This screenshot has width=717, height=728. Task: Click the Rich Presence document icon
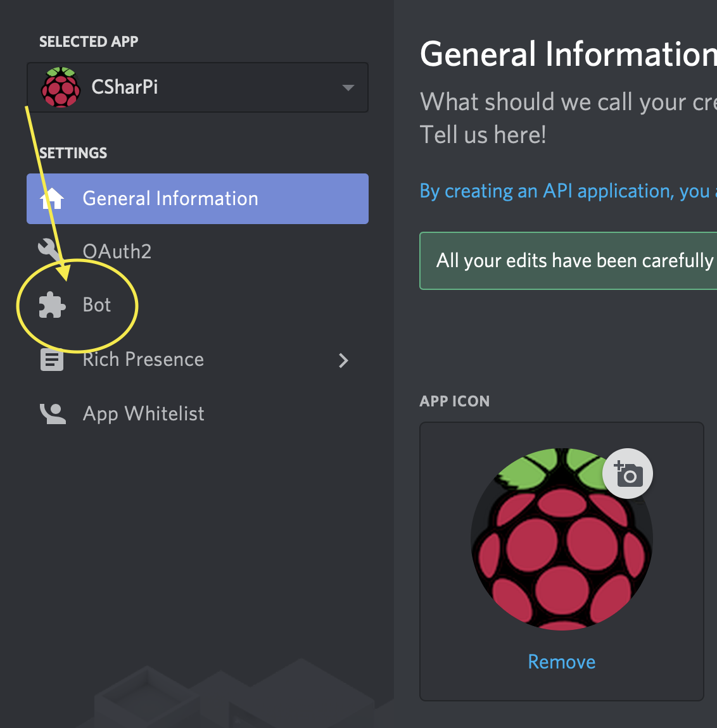click(52, 360)
